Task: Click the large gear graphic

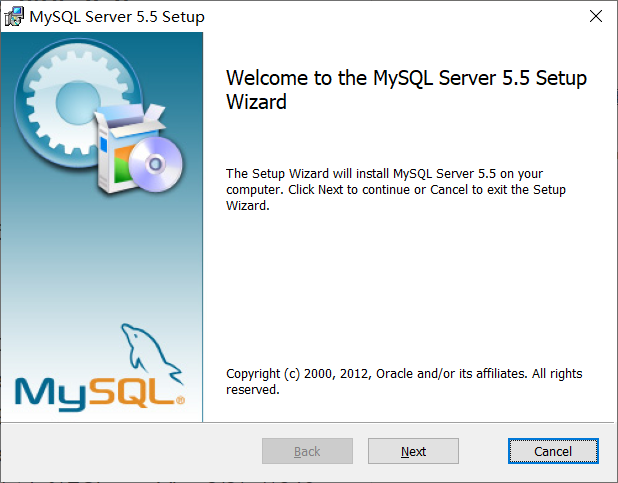Action: [75, 101]
